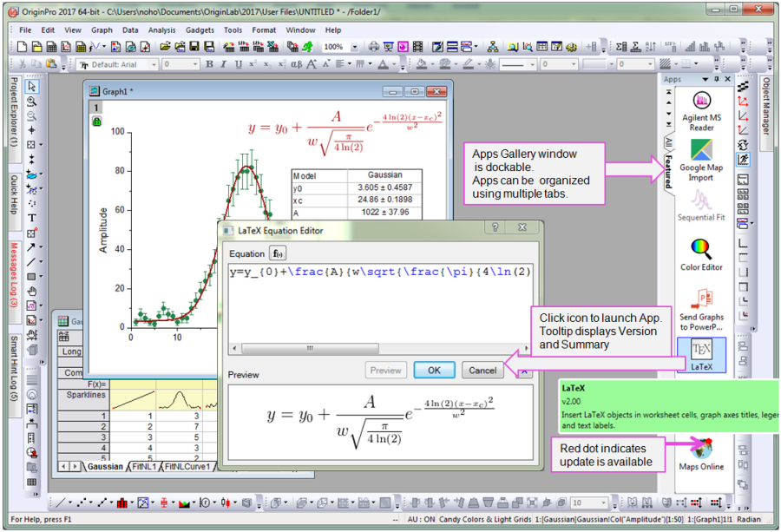The image size is (781, 532).
Task: Expand the text alignment dropdown arrow
Action: 349,64
